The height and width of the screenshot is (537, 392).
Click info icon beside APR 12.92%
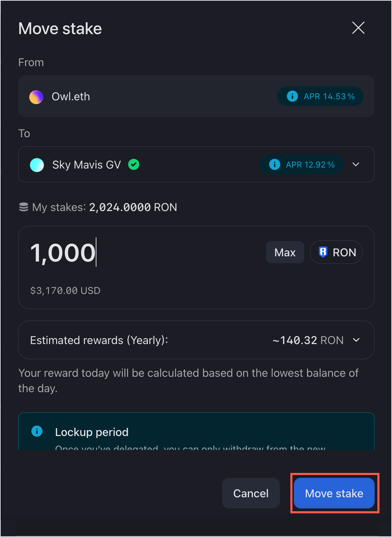(x=275, y=164)
